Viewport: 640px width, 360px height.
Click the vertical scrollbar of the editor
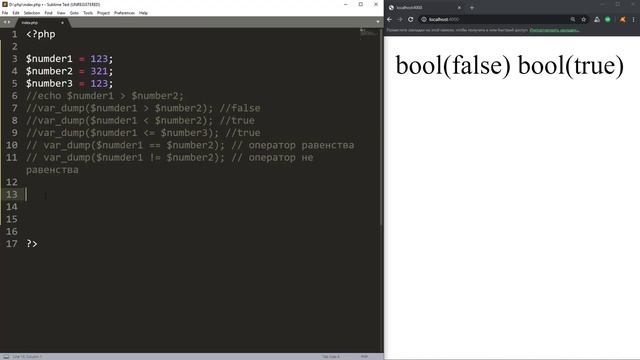pyautogui.click(x=382, y=127)
